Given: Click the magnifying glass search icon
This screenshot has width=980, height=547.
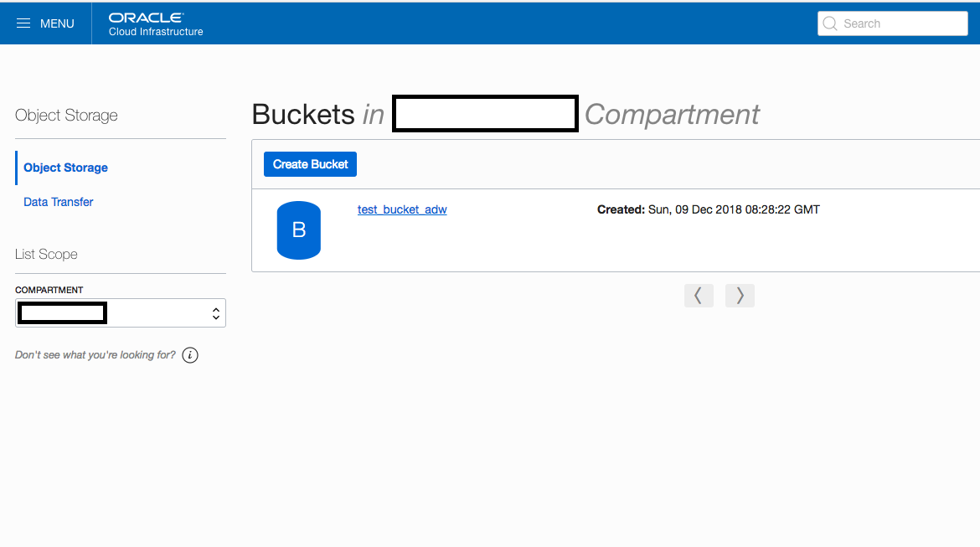Looking at the screenshot, I should [830, 23].
